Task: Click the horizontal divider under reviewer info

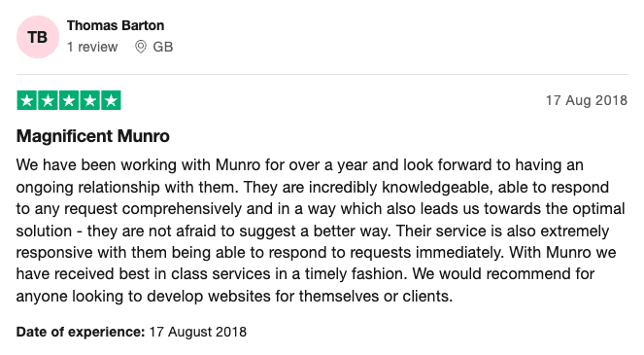Action: point(322,75)
